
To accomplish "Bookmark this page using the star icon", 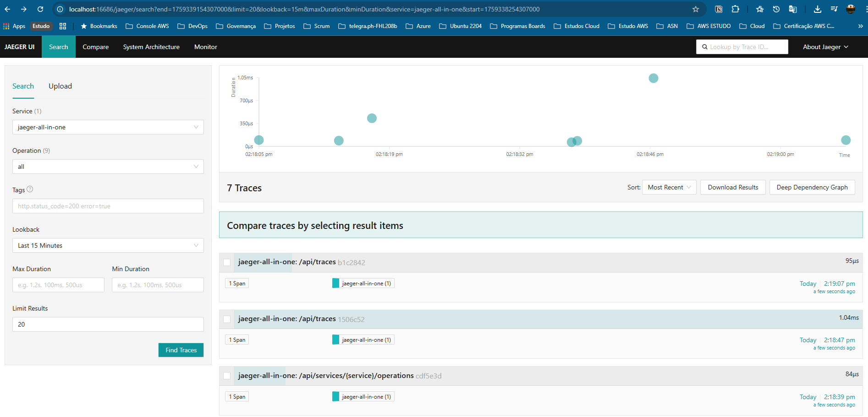I will 695,9.
